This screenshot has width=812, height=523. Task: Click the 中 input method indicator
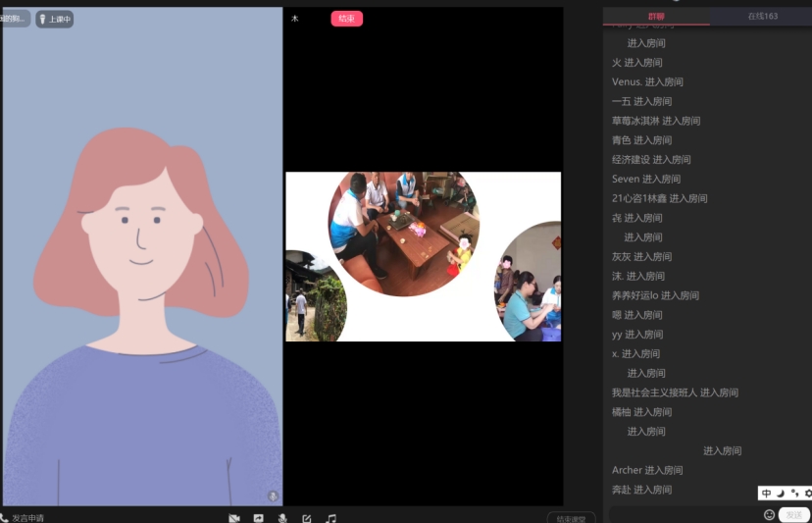point(767,494)
